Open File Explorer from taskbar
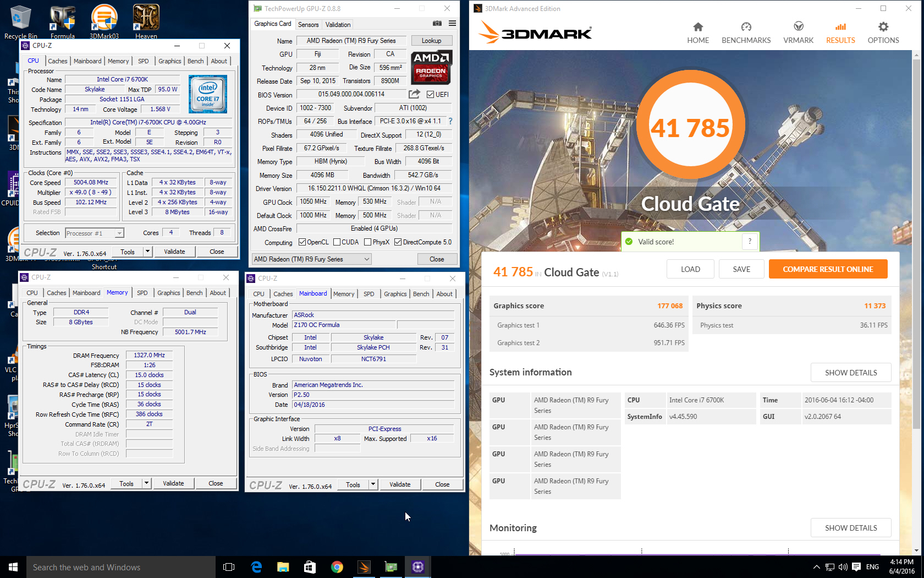 (x=283, y=567)
